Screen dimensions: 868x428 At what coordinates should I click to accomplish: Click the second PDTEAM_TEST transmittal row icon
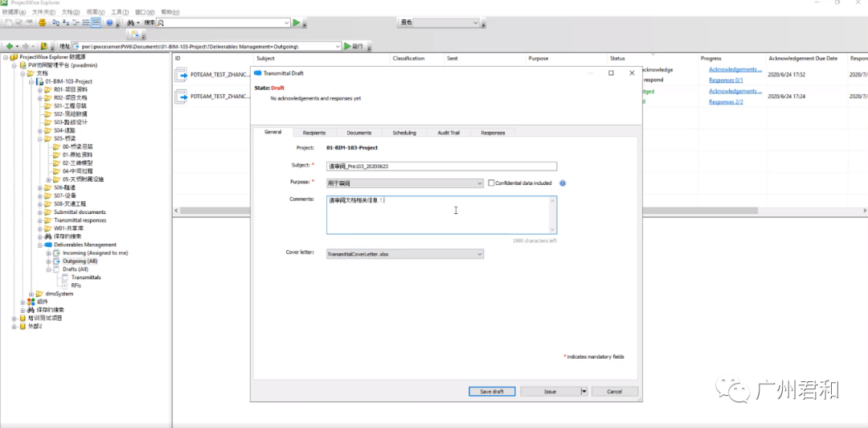pyautogui.click(x=182, y=97)
